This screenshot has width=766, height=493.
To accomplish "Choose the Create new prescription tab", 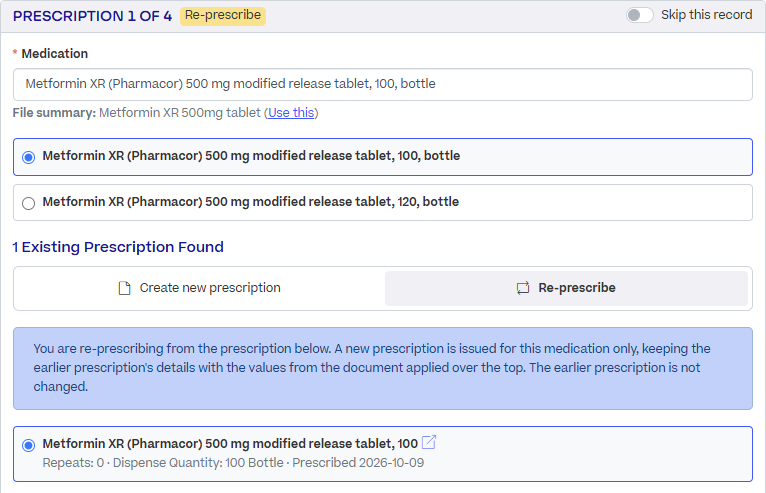I will pos(200,288).
